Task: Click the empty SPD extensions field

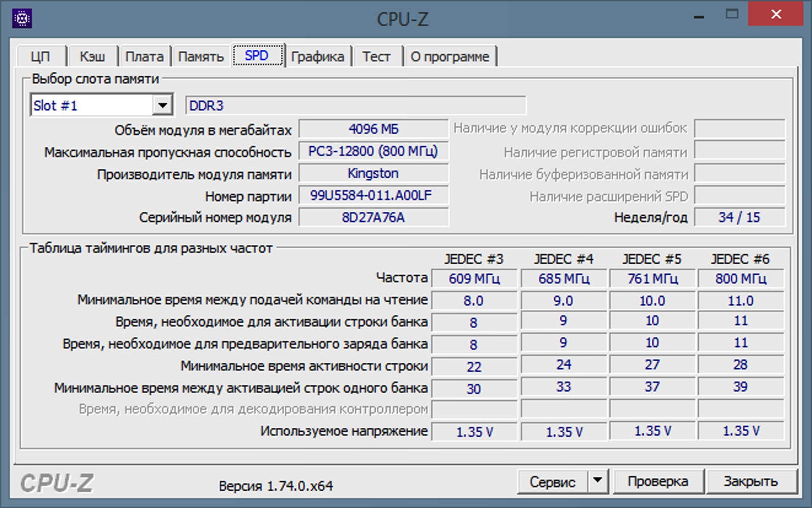Action: pyautogui.click(x=739, y=195)
